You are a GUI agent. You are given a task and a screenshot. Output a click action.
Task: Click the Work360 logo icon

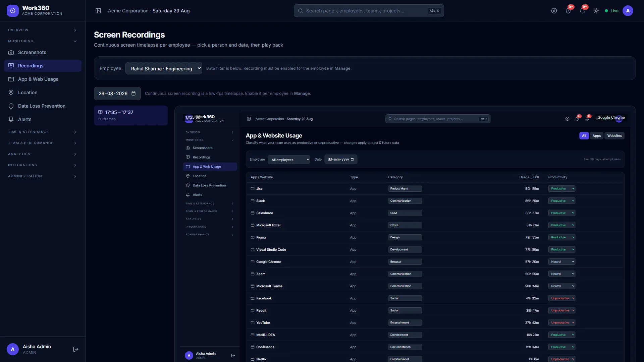[13, 11]
